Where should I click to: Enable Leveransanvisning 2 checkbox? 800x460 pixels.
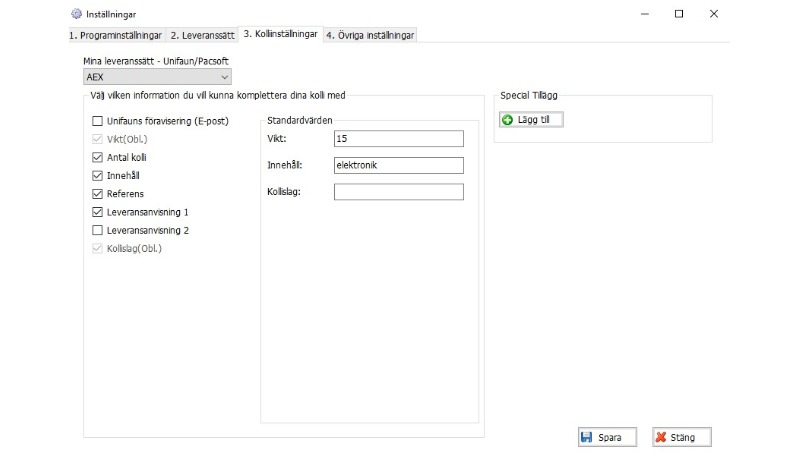pyautogui.click(x=97, y=230)
